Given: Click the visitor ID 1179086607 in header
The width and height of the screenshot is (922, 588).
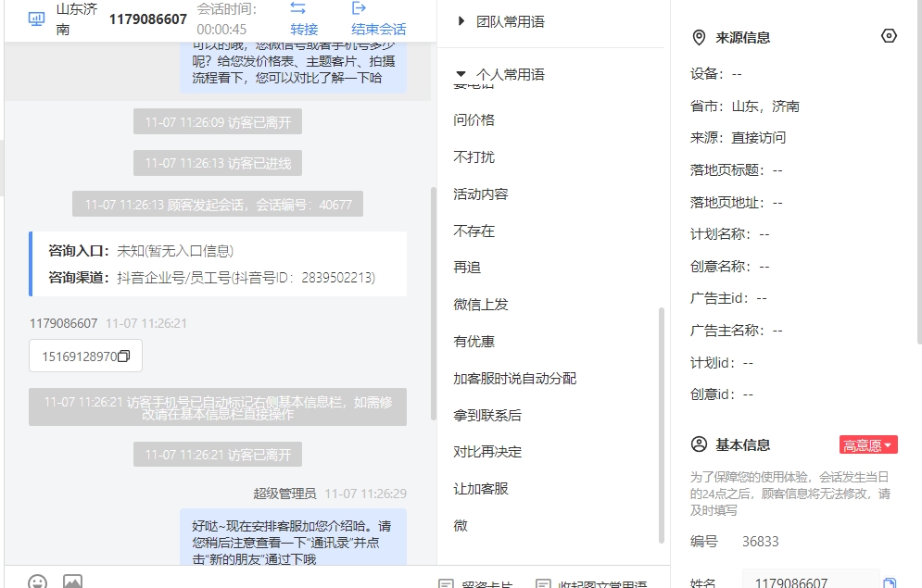Looking at the screenshot, I should tap(148, 19).
